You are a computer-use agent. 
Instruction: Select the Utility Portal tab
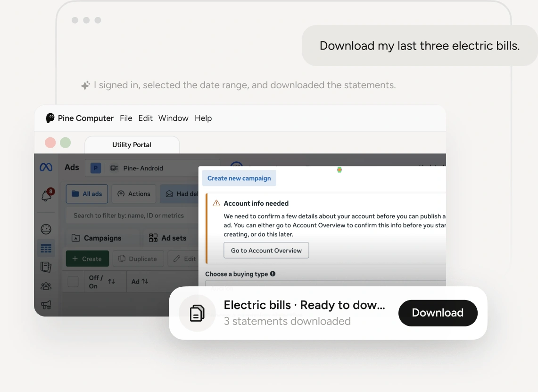coord(132,144)
